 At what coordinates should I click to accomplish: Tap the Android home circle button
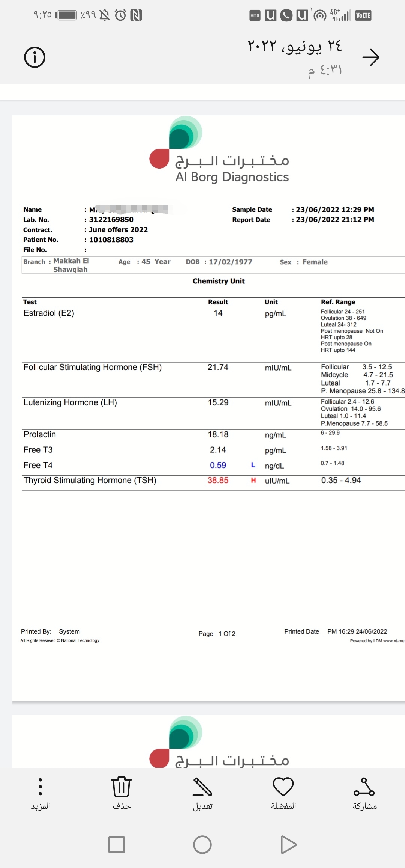coord(202,845)
